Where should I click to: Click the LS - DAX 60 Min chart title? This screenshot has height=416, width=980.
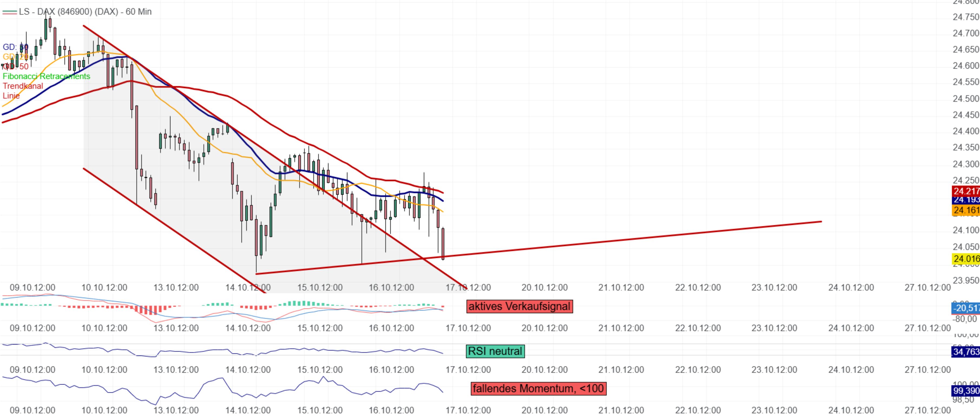(85, 12)
